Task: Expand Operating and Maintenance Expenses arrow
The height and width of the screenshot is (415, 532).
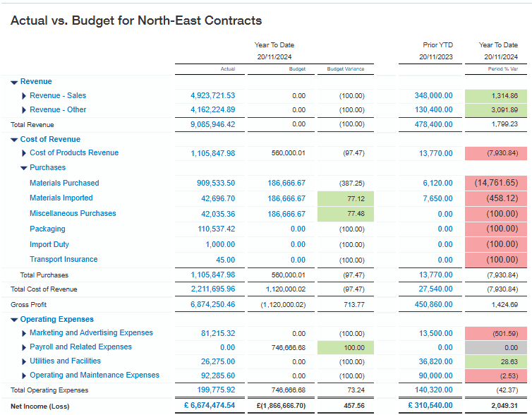Action: (24, 375)
